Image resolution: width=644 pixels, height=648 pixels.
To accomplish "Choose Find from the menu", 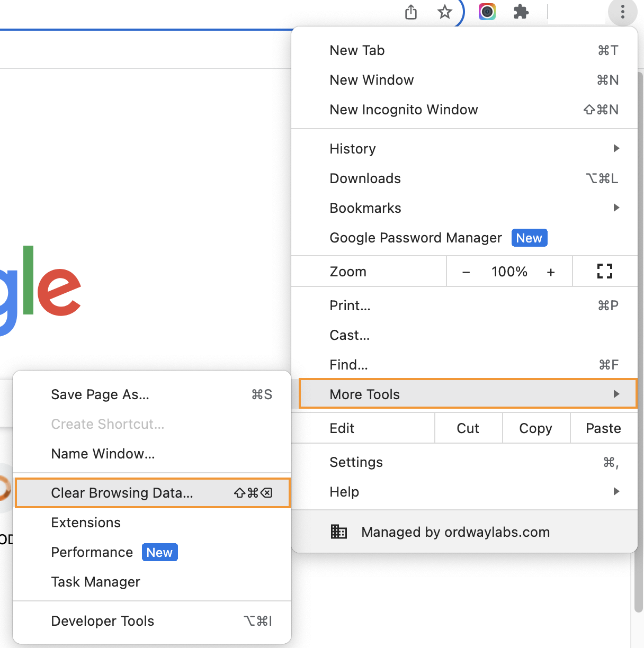I will click(464, 365).
